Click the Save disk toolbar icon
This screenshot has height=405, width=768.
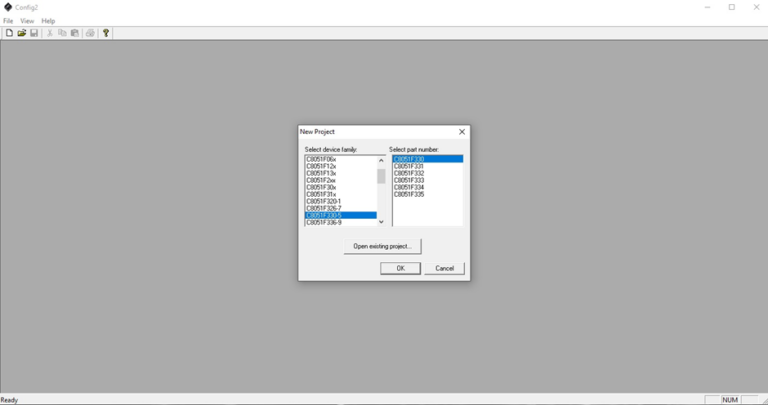(x=33, y=33)
